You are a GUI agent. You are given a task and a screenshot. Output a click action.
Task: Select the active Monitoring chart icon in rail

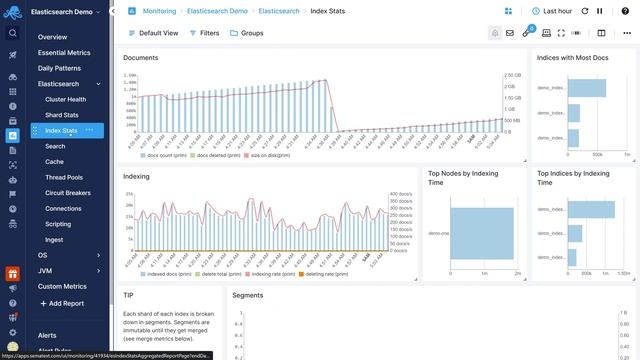[x=13, y=136]
